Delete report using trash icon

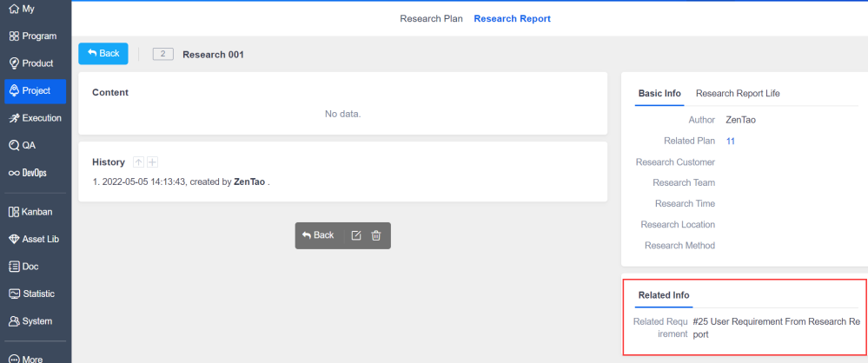click(376, 235)
